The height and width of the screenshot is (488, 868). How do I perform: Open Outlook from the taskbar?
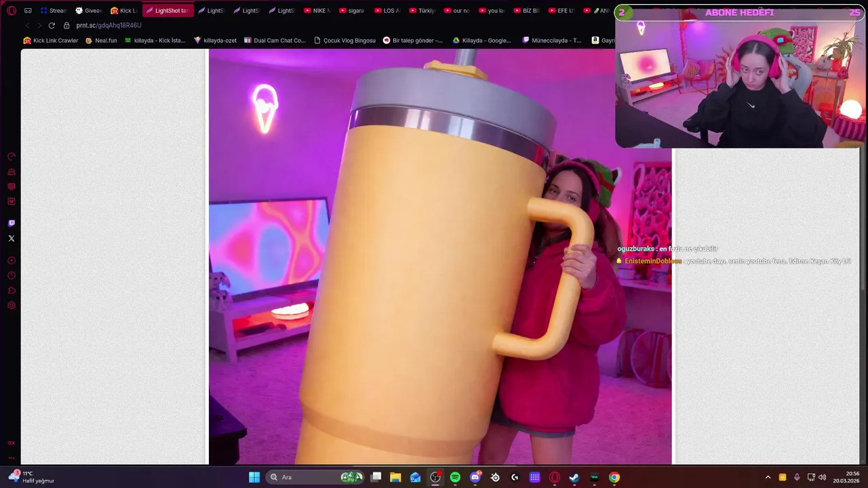click(415, 477)
